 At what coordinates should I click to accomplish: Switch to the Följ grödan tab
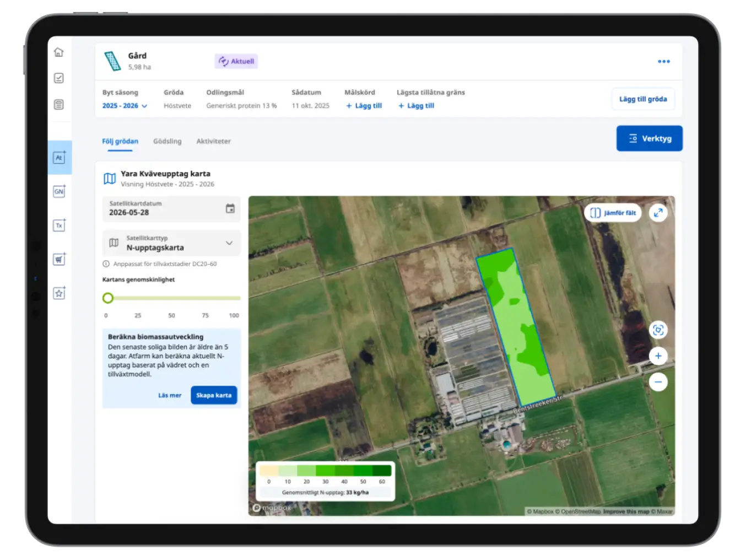[120, 142]
